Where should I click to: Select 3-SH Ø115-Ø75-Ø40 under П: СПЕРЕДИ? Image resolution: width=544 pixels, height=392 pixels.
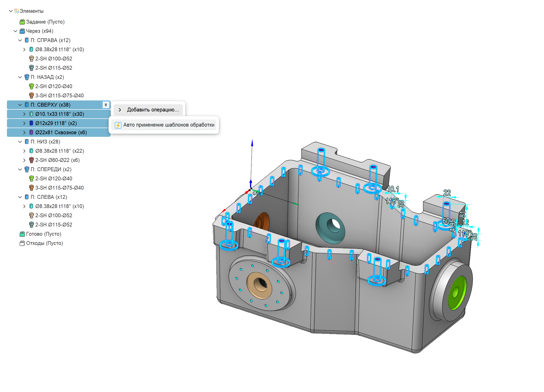[59, 188]
